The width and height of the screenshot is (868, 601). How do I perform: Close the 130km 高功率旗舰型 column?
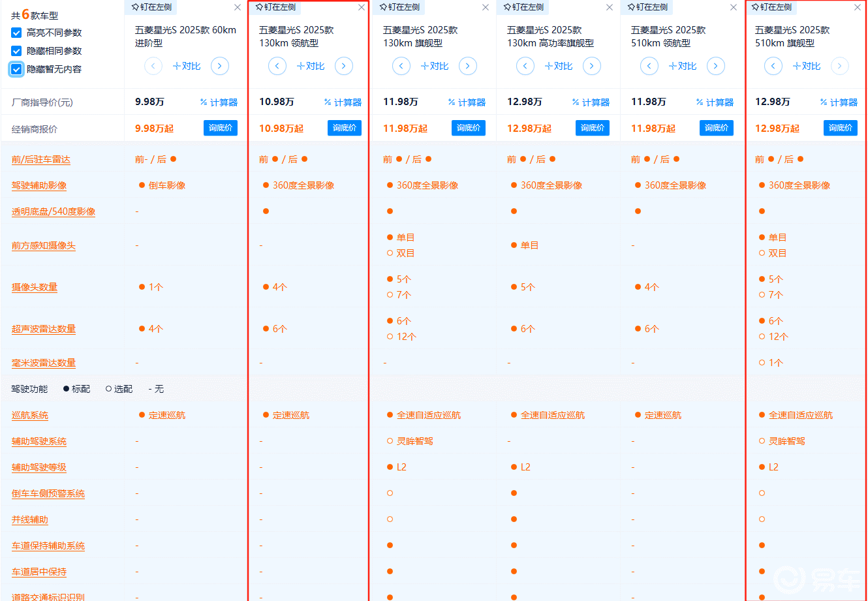[x=610, y=7]
